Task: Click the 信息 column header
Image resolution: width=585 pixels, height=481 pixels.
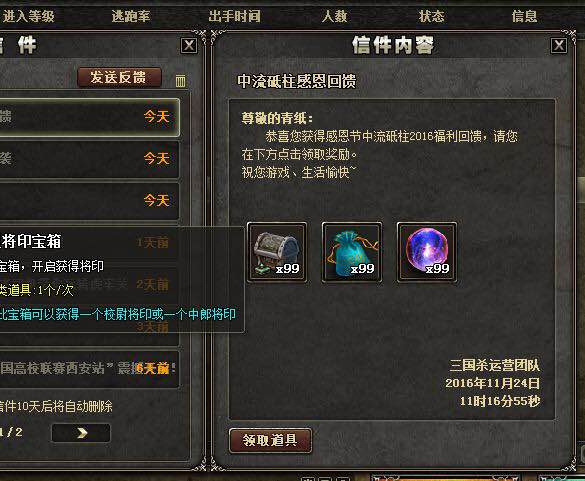Action: coord(524,16)
